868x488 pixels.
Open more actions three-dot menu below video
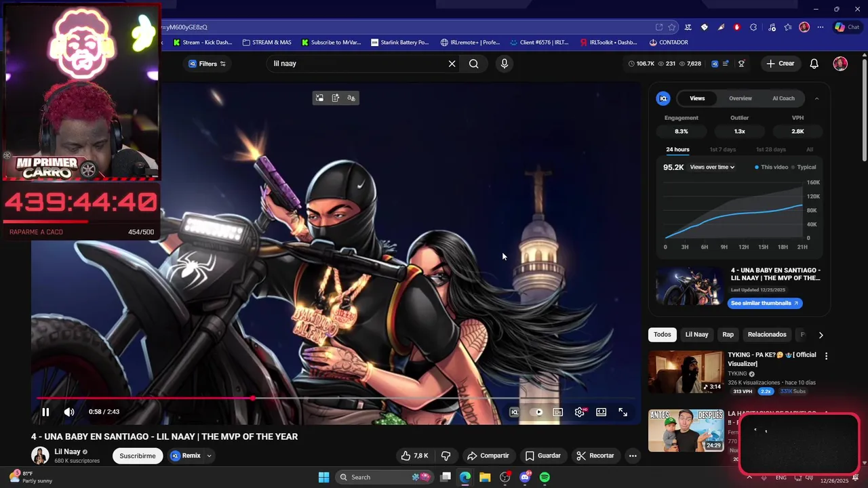633,456
